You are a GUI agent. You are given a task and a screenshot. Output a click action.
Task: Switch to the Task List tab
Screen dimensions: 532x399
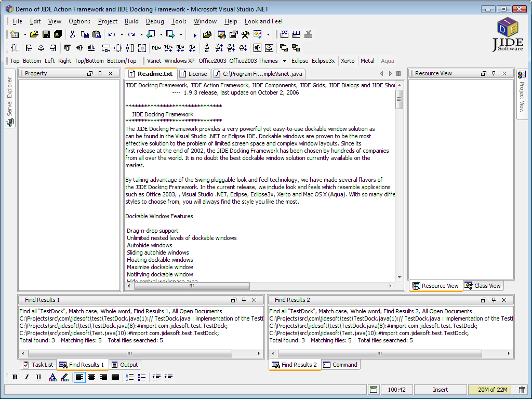point(38,365)
